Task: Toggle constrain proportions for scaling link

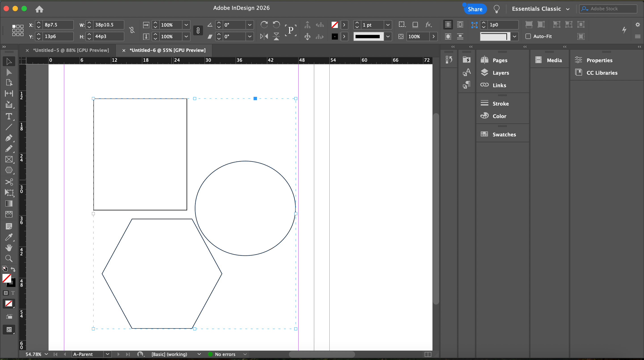Action: [198, 30]
